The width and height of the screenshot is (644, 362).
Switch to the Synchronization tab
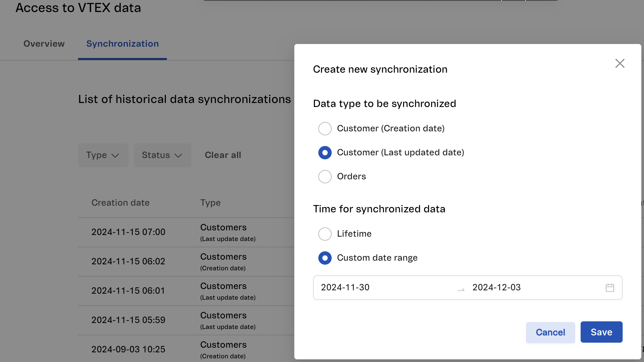(122, 44)
